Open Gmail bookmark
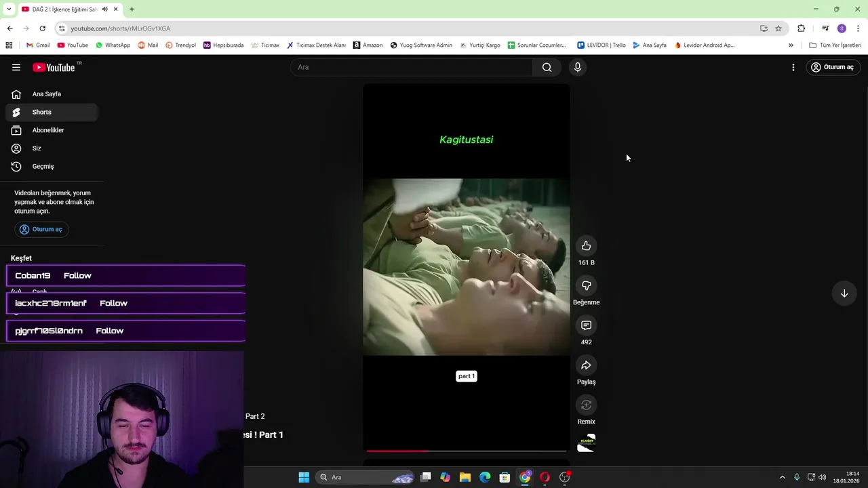 [x=38, y=45]
